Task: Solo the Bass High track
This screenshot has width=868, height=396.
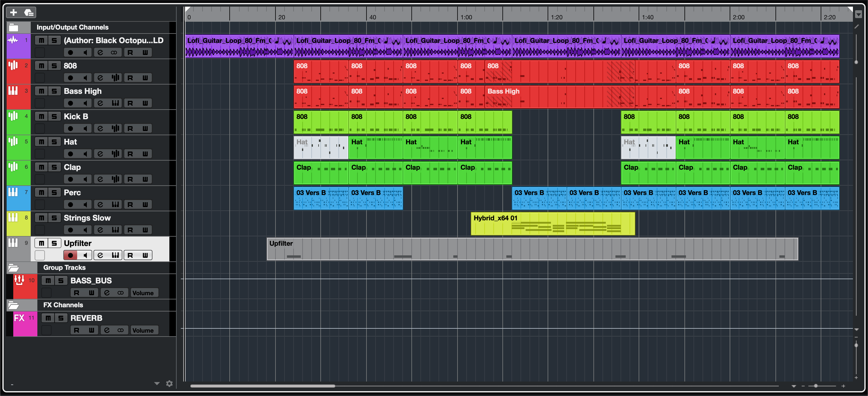Action: [54, 91]
